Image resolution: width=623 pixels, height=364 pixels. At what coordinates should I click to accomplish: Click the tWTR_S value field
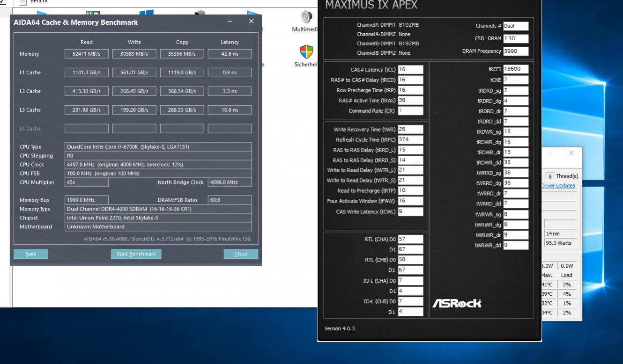410,181
